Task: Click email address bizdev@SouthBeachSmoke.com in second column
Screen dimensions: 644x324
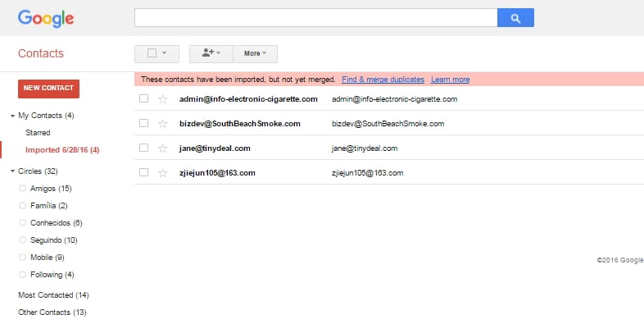Action: click(388, 124)
